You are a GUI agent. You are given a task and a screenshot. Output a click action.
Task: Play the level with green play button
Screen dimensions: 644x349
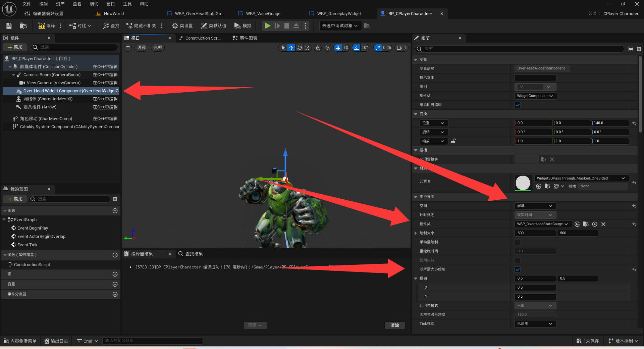[268, 26]
